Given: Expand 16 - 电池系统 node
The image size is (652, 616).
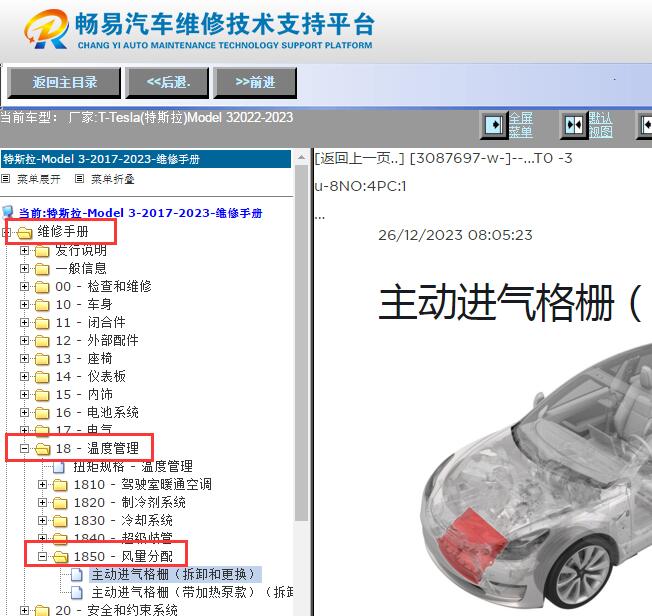Looking at the screenshot, I should 25,412.
